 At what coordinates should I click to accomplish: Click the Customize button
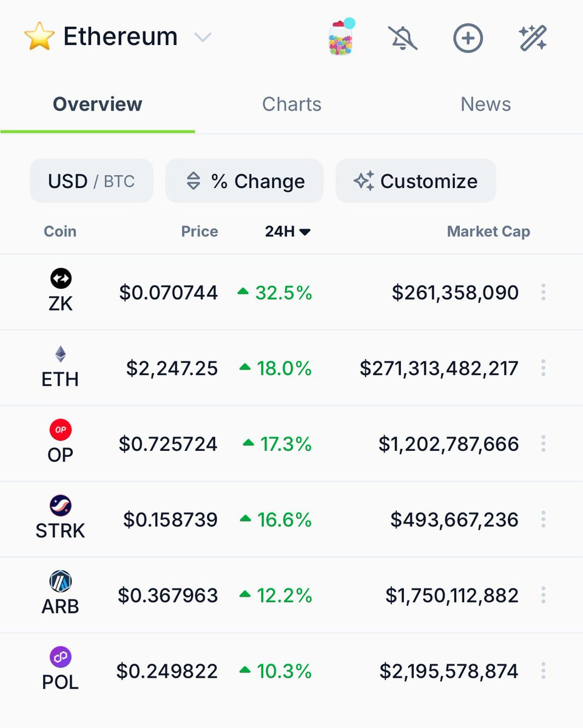416,181
